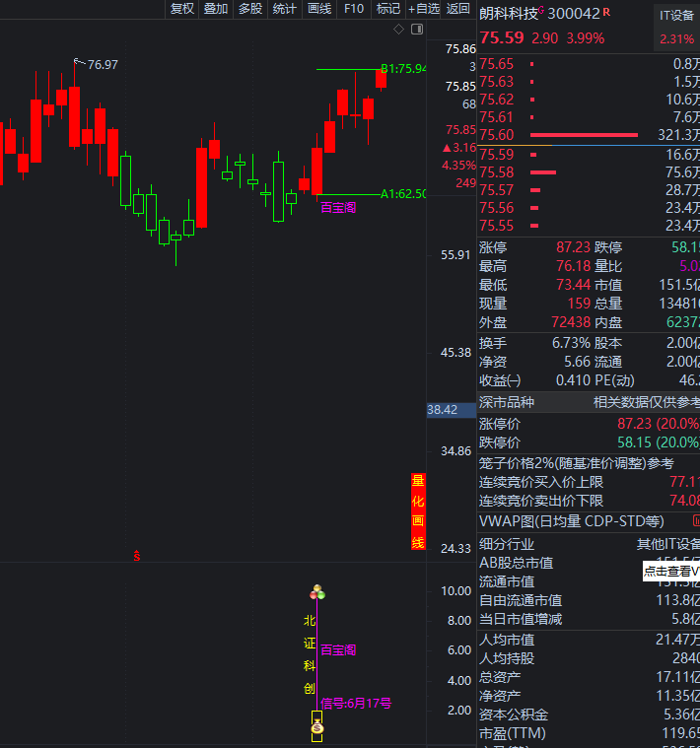The image size is (700, 748).
Task: Select the B1:75.94 level line label
Action: pyautogui.click(x=403, y=69)
